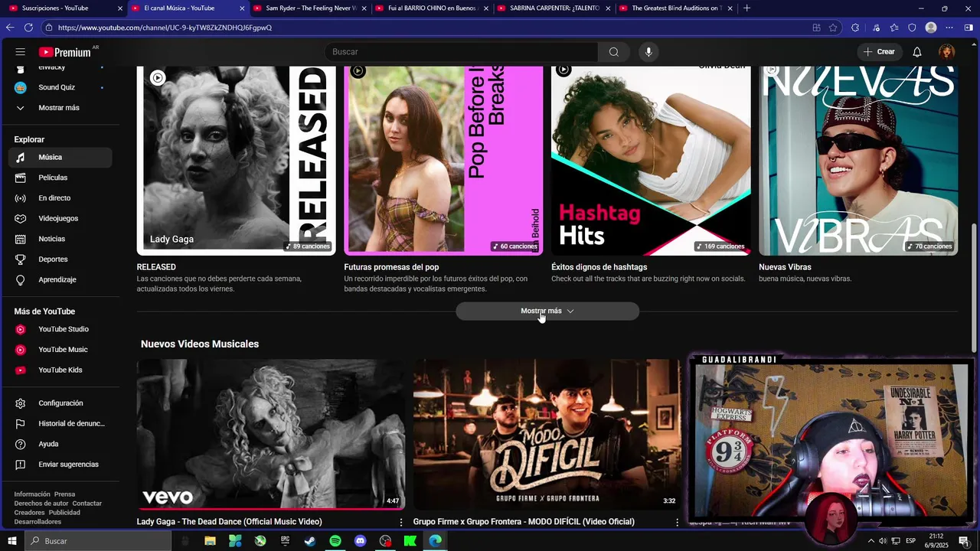The width and height of the screenshot is (980, 551).
Task: Open Ayuda help icon
Action: point(21,444)
